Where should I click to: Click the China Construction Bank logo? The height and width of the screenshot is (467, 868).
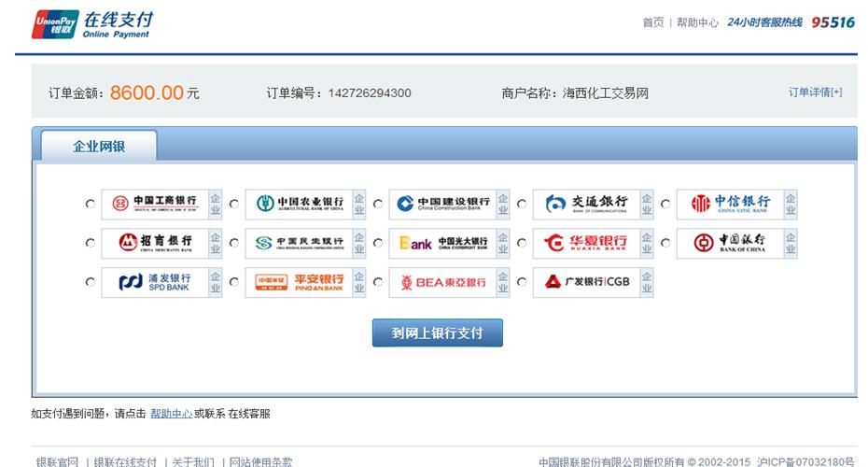[441, 204]
